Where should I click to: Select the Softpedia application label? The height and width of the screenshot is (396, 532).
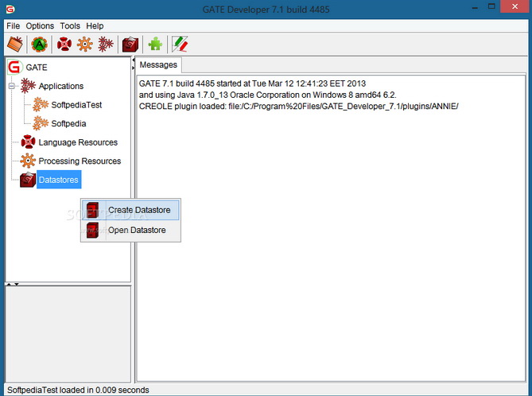(x=68, y=123)
